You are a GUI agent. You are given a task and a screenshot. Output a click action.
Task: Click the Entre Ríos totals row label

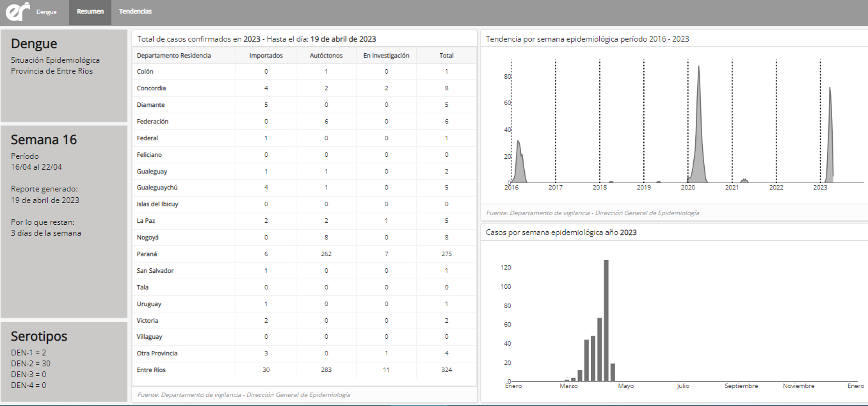151,370
